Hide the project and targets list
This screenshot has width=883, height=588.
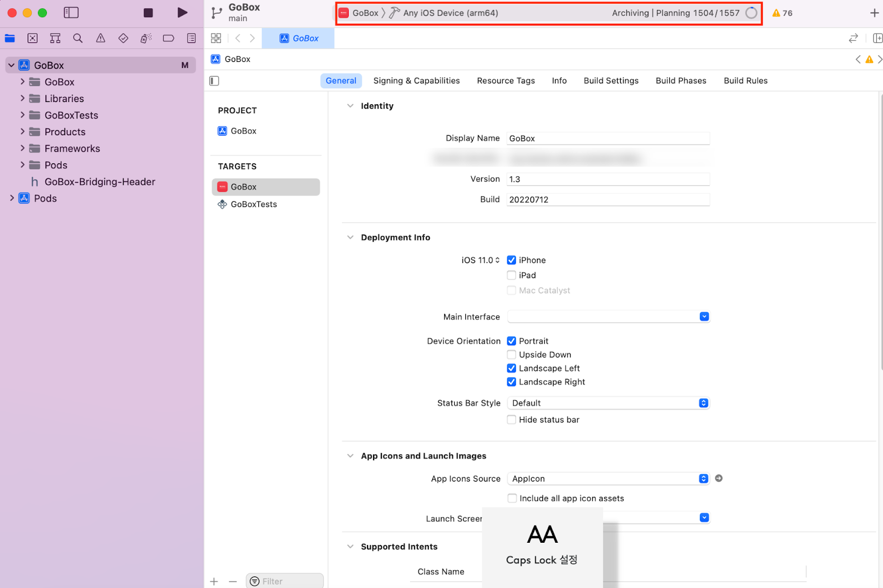point(214,81)
